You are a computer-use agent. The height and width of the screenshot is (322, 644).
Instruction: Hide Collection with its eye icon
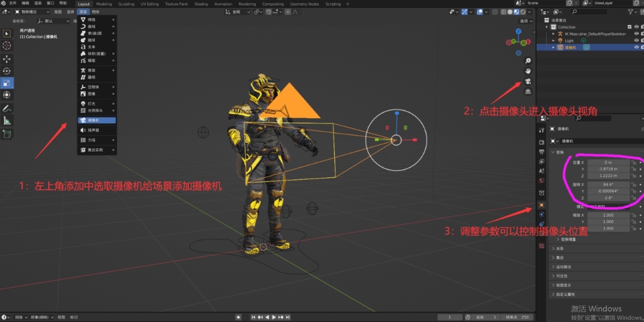point(636,27)
